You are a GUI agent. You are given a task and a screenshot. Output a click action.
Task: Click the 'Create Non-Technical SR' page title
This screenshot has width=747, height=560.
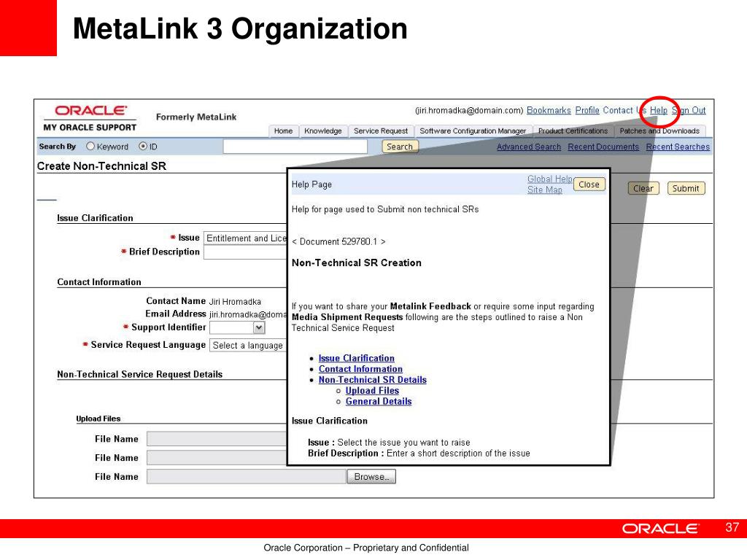pyautogui.click(x=101, y=166)
